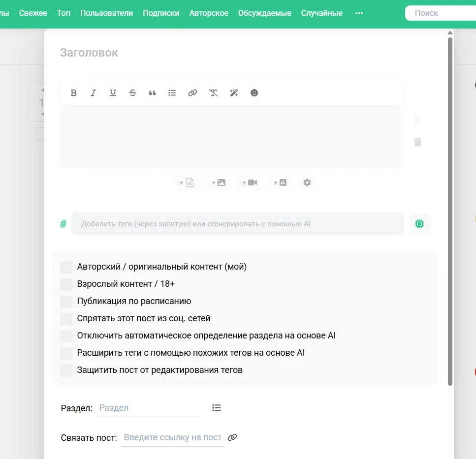
Task: Check Спрятать этот пост из соц. сетей
Action: [66, 319]
